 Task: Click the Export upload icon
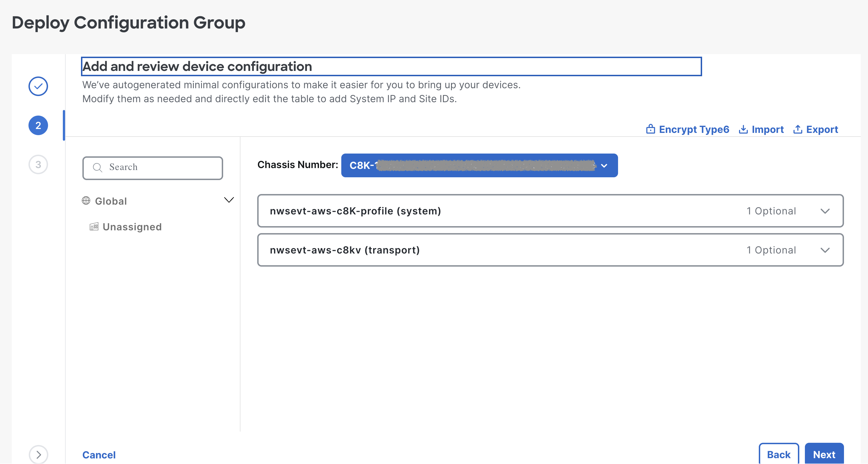[798, 129]
